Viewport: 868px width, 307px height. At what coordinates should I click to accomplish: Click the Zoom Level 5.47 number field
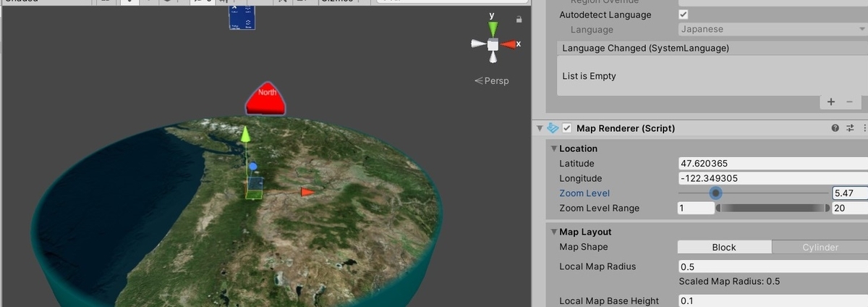[850, 193]
